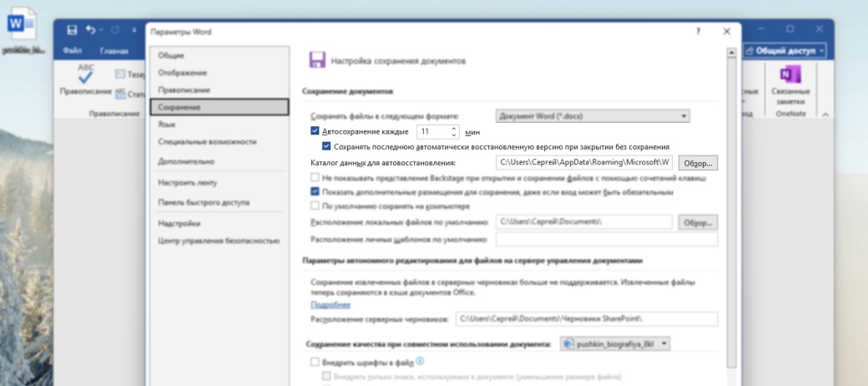Image resolution: width=868 pixels, height=386 pixels.
Task: Click Обзор next to autorecovery folder path
Action: point(698,162)
